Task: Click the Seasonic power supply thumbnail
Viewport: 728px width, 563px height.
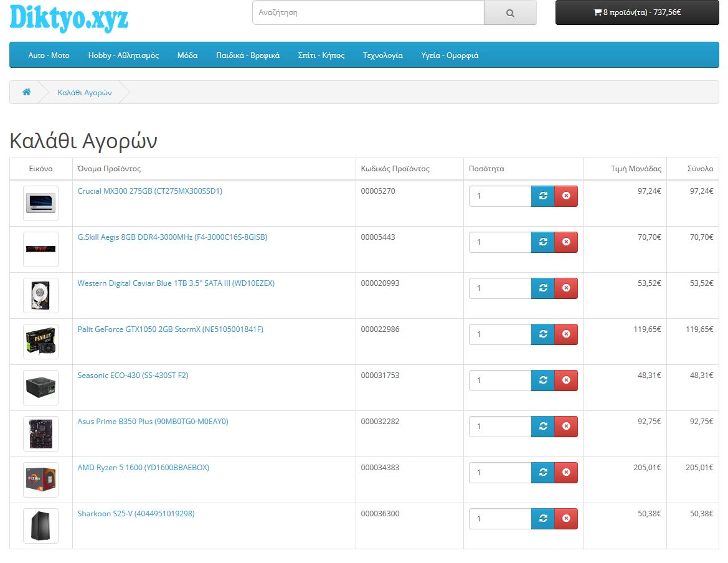Action: click(x=41, y=387)
